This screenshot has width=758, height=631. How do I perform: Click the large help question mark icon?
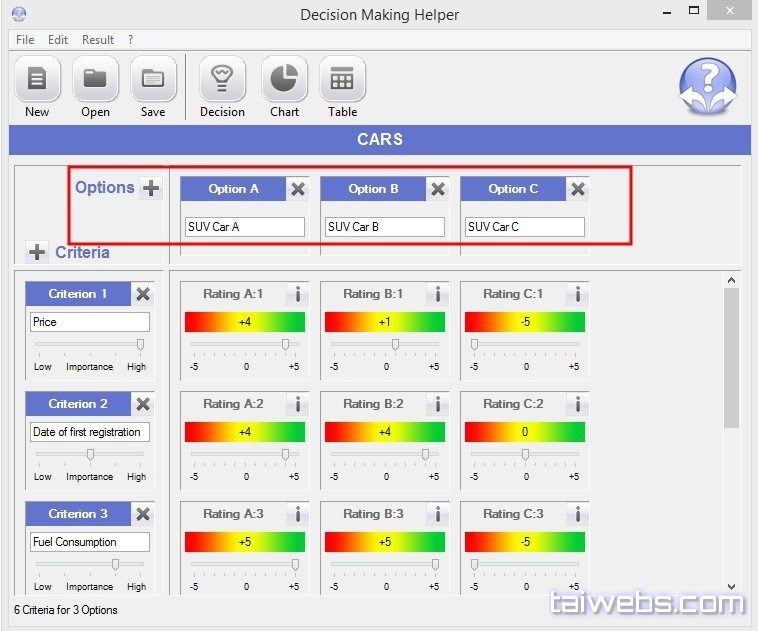[707, 88]
